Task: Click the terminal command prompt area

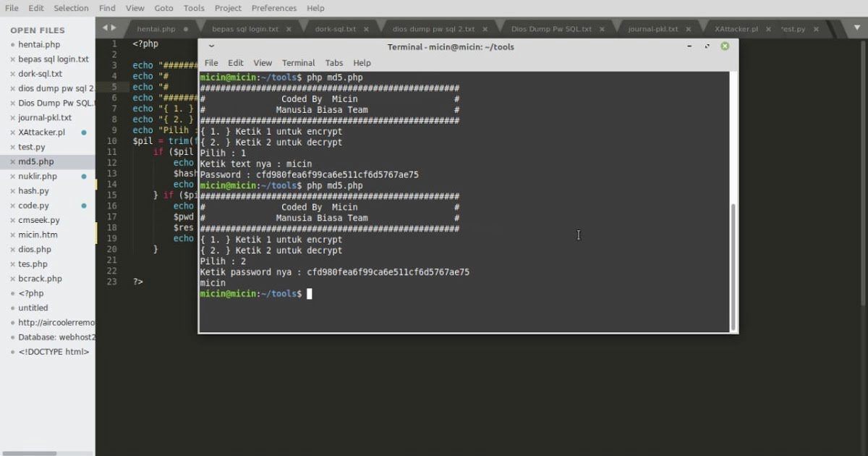Action: click(x=311, y=293)
